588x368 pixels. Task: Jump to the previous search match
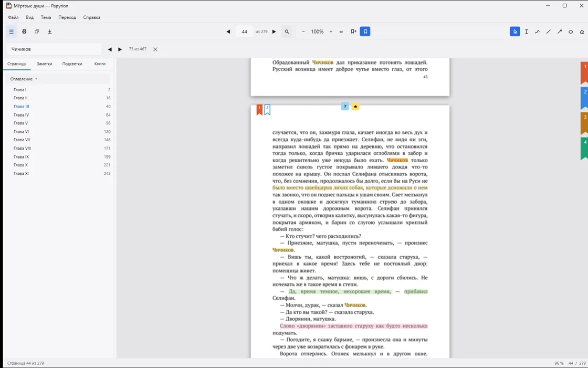click(x=110, y=49)
